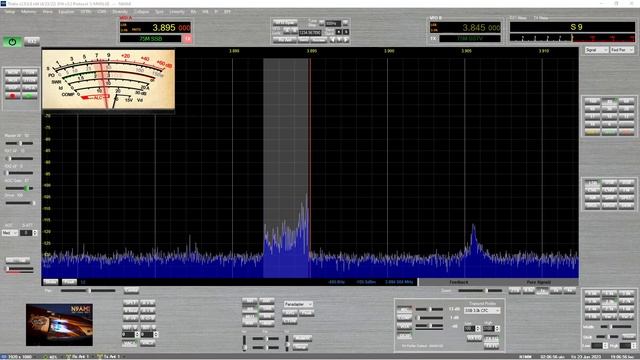Screen dimensions: 640x360
Task: Enable the VAC1 audio button
Action: tap(129, 344)
